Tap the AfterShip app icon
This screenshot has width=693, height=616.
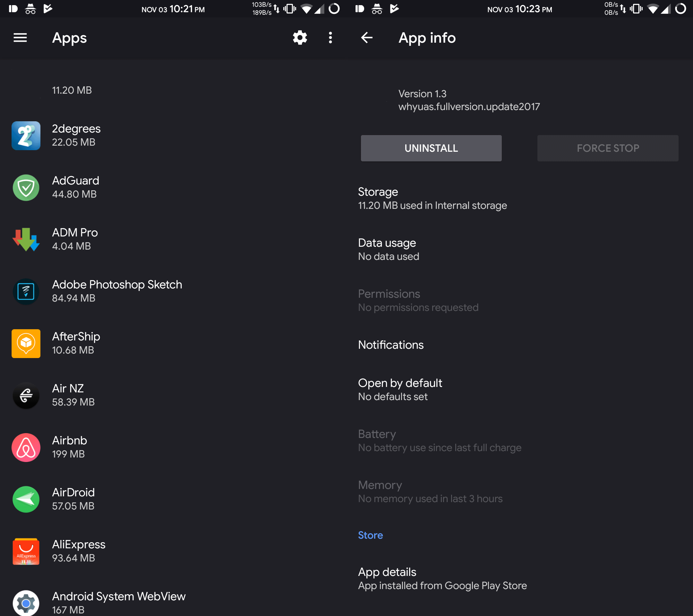[x=26, y=343]
